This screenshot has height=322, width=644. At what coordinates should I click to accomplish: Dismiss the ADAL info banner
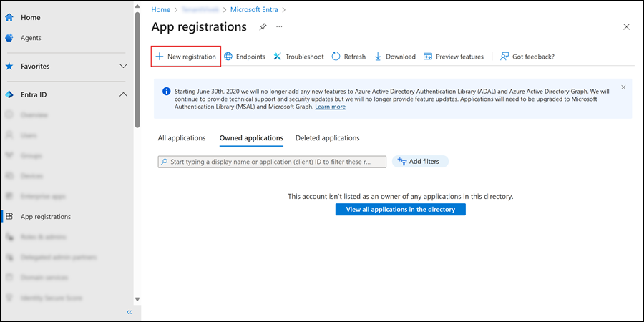click(623, 87)
